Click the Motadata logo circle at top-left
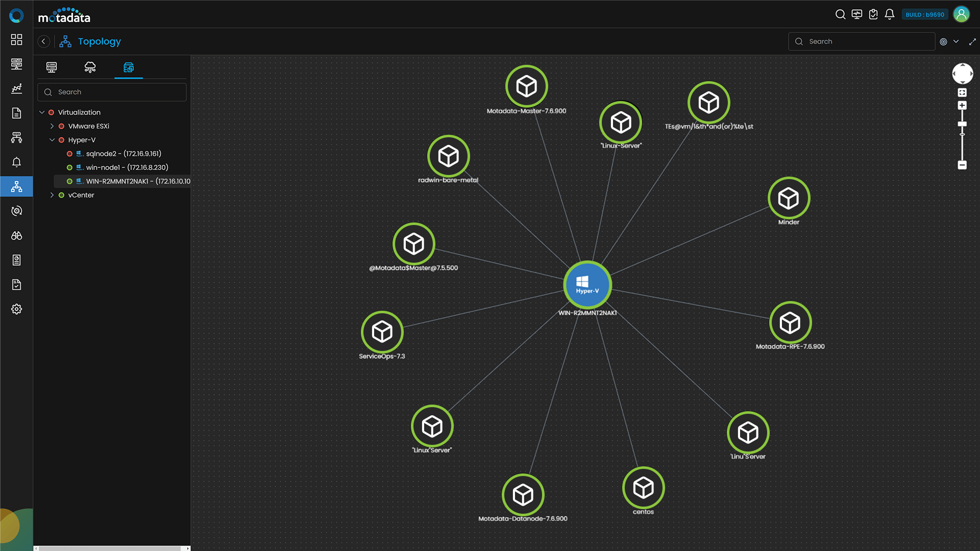This screenshot has height=551, width=980. tap(16, 15)
